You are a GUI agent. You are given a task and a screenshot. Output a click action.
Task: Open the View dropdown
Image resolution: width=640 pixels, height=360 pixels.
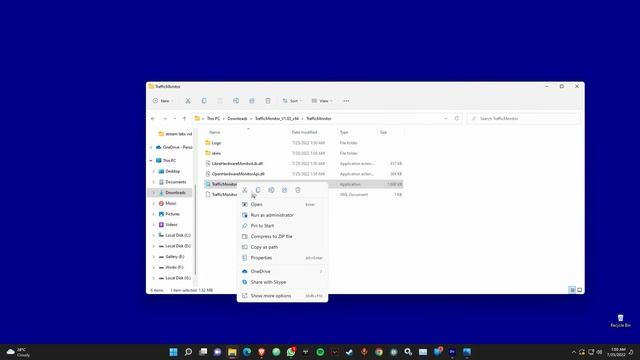[x=322, y=101]
